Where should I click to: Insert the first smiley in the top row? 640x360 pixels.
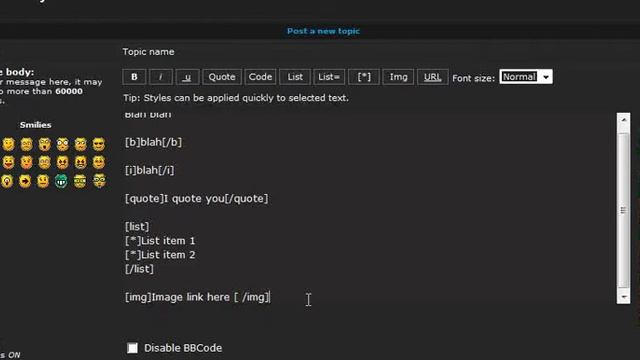9,144
